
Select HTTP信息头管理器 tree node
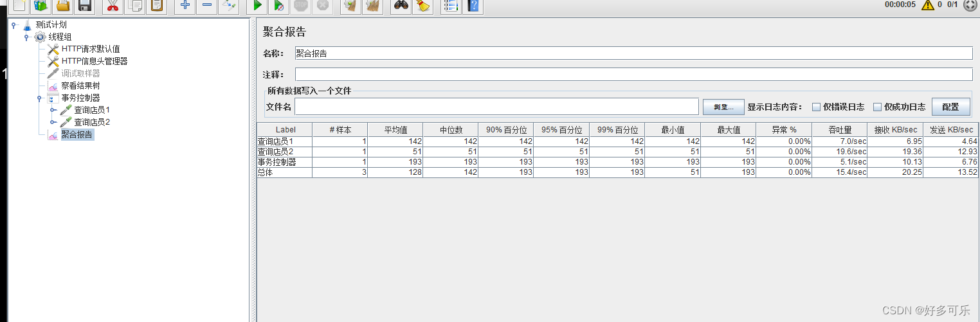(x=95, y=61)
